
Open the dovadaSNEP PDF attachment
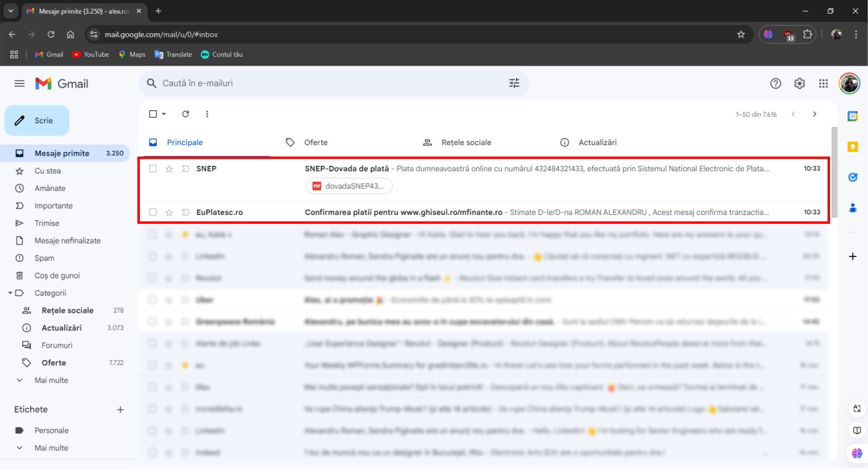pyautogui.click(x=349, y=186)
